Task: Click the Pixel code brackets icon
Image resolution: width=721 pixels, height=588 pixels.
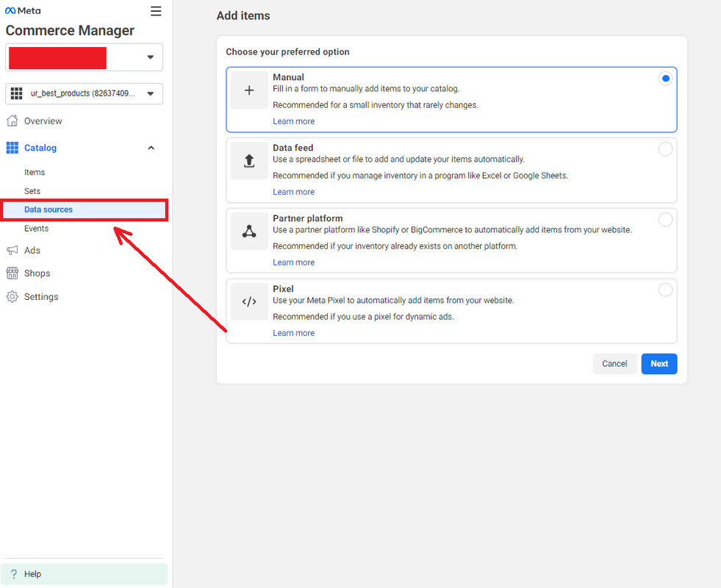Action: point(249,301)
